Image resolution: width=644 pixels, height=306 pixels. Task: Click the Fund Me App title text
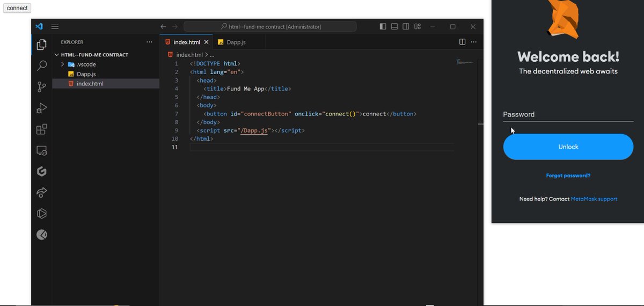point(246,89)
